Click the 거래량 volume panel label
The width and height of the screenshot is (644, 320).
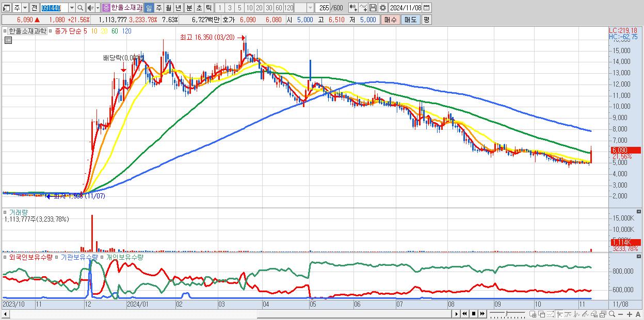click(18, 212)
